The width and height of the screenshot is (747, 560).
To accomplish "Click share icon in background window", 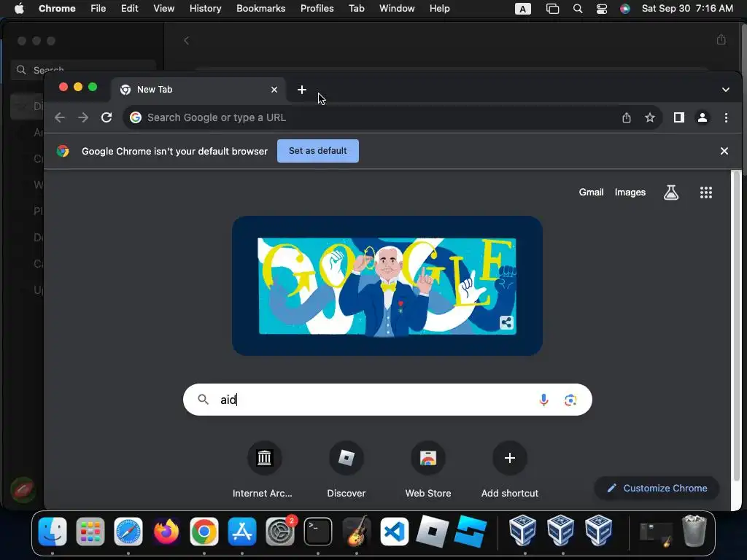I will pos(721,39).
